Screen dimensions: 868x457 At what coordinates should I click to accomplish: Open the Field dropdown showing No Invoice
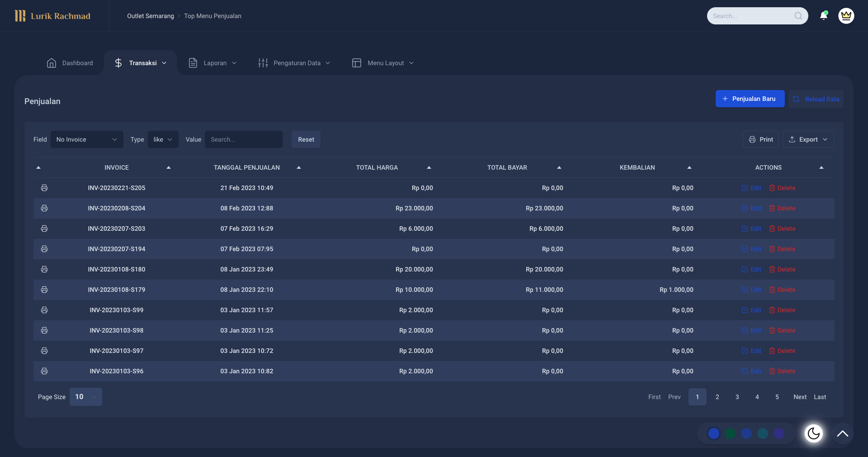pos(86,139)
